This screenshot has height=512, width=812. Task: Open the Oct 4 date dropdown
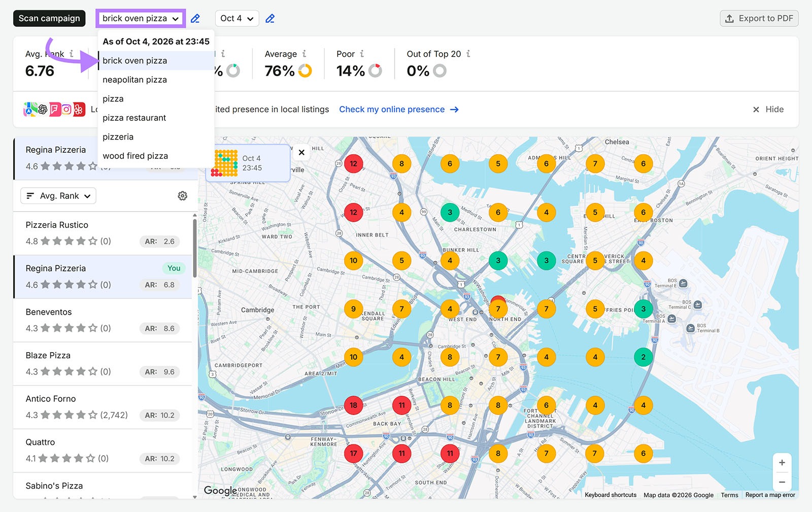pyautogui.click(x=237, y=19)
